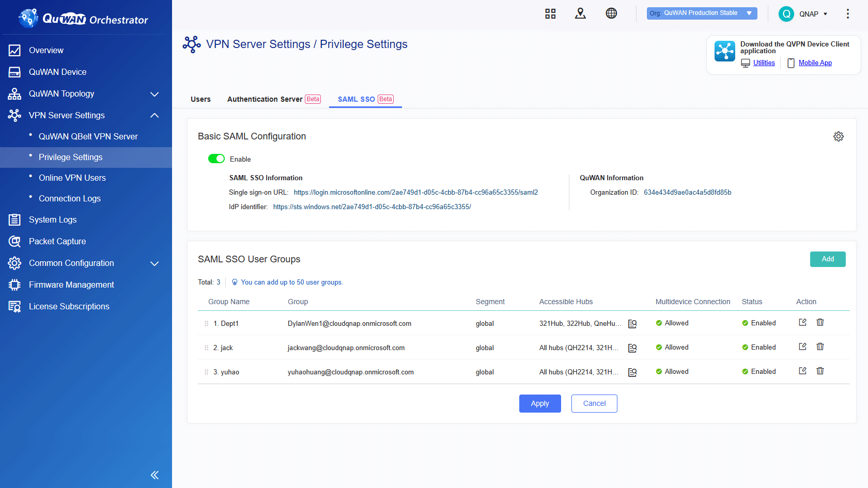Click the Group Name column header

pyautogui.click(x=229, y=302)
